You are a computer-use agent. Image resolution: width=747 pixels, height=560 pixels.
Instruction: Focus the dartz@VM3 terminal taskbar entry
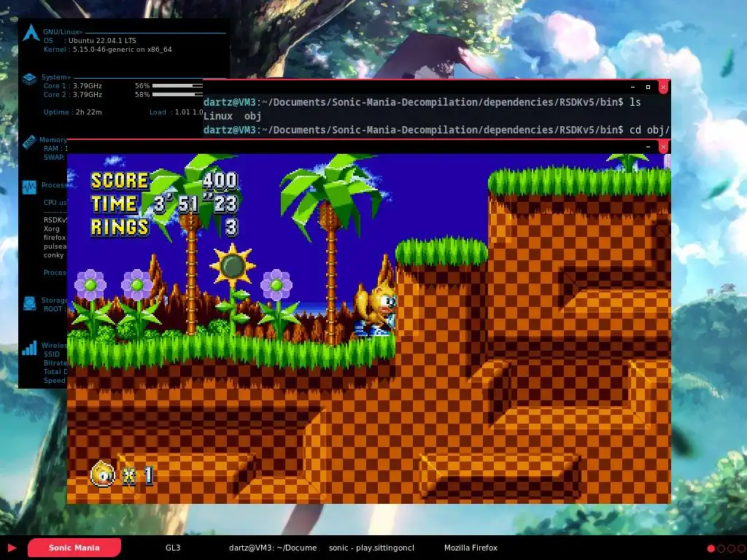(273, 548)
